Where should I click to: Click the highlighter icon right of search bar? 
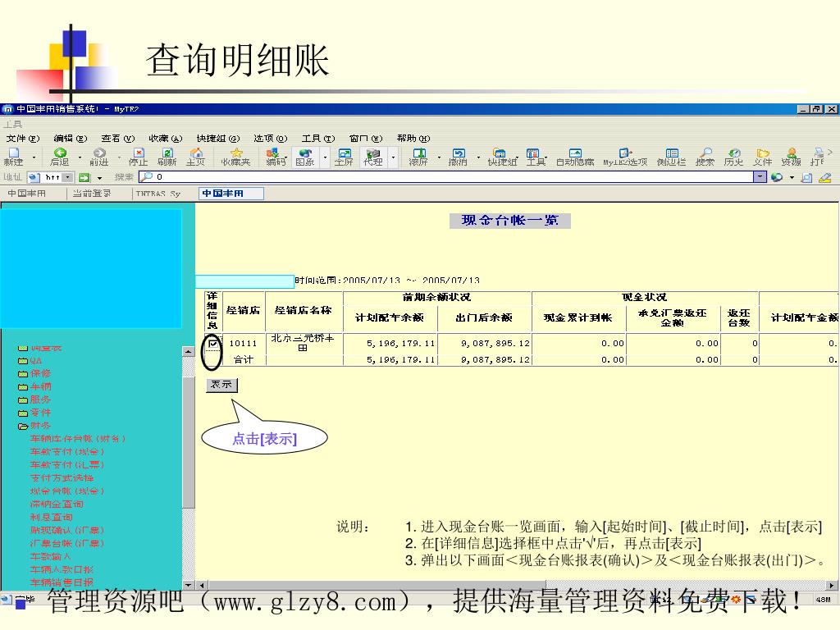click(x=825, y=177)
